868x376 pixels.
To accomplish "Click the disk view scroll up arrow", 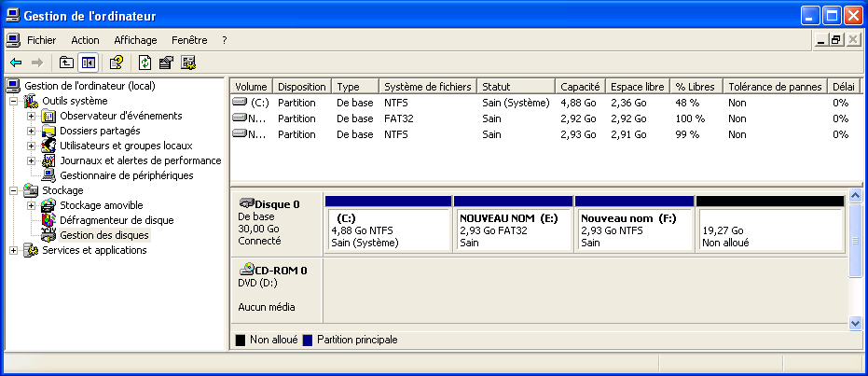I will click(855, 196).
